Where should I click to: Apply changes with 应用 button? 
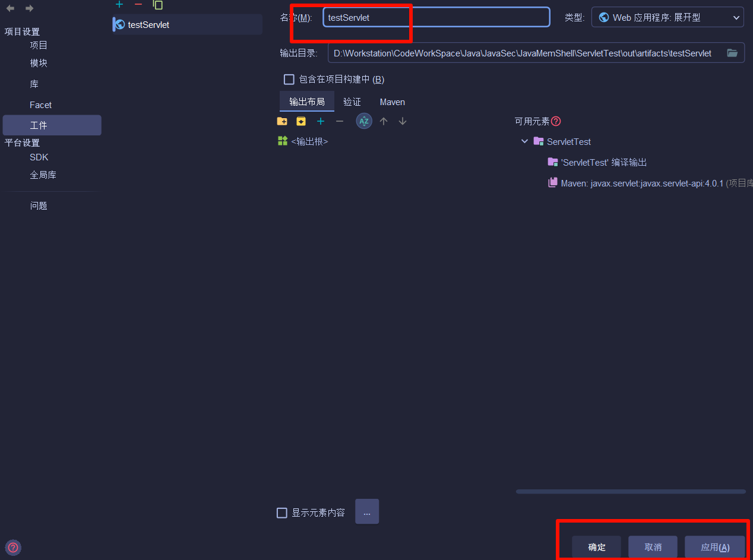(715, 547)
